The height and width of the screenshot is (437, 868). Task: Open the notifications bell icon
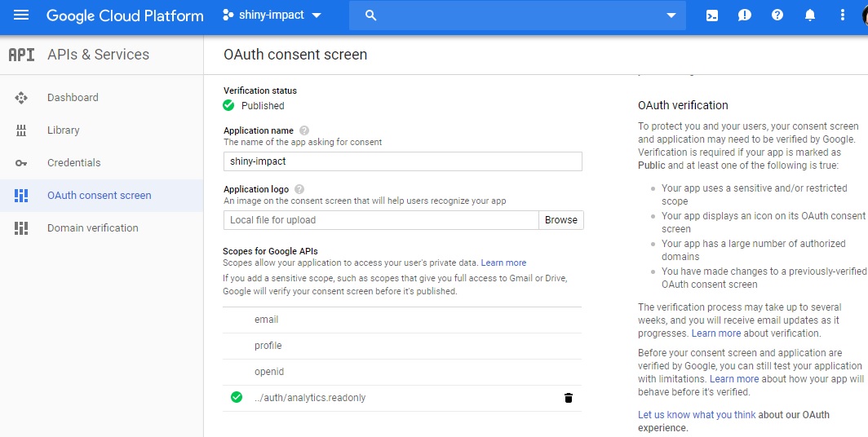[x=810, y=15]
